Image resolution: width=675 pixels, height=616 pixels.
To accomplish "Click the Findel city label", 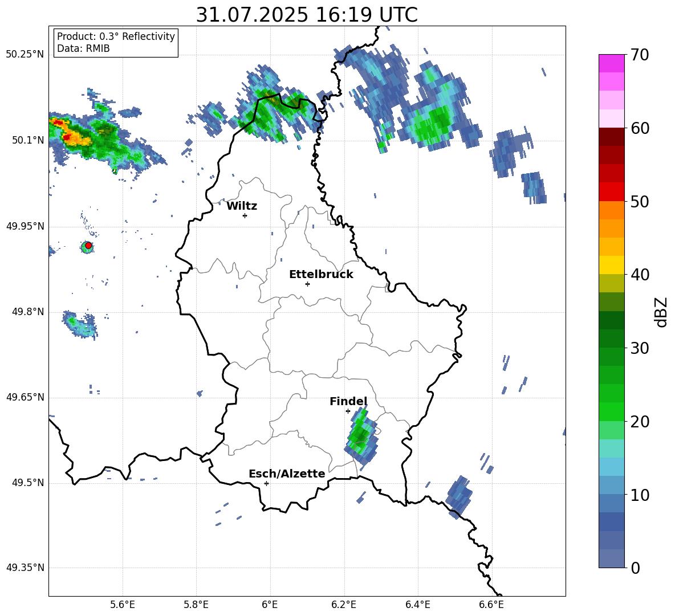I will click(348, 401).
